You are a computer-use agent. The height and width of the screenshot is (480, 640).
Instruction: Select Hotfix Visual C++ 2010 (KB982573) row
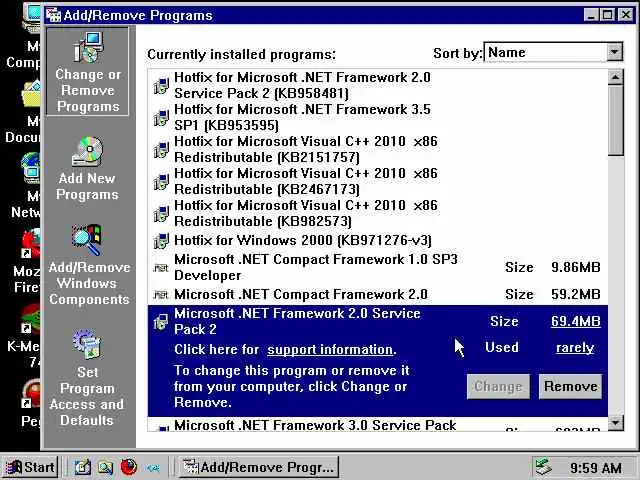point(378,213)
